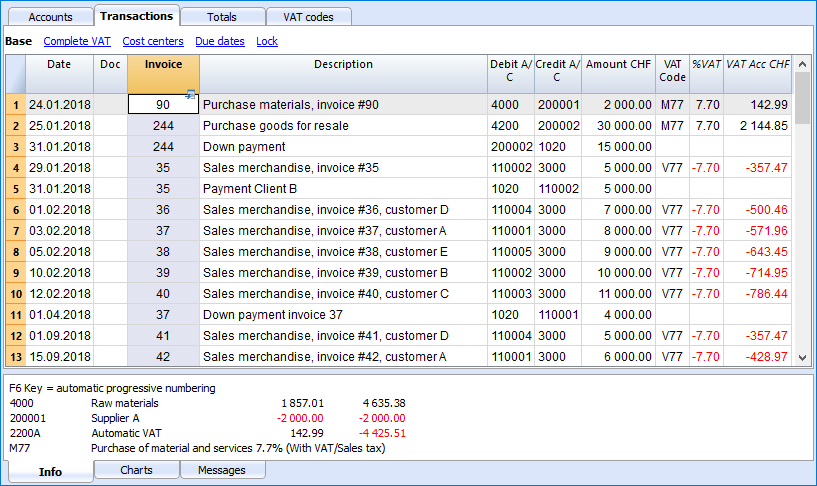Select the Down payment invoice 37 description
Image resolution: width=817 pixels, height=486 pixels.
pyautogui.click(x=273, y=315)
